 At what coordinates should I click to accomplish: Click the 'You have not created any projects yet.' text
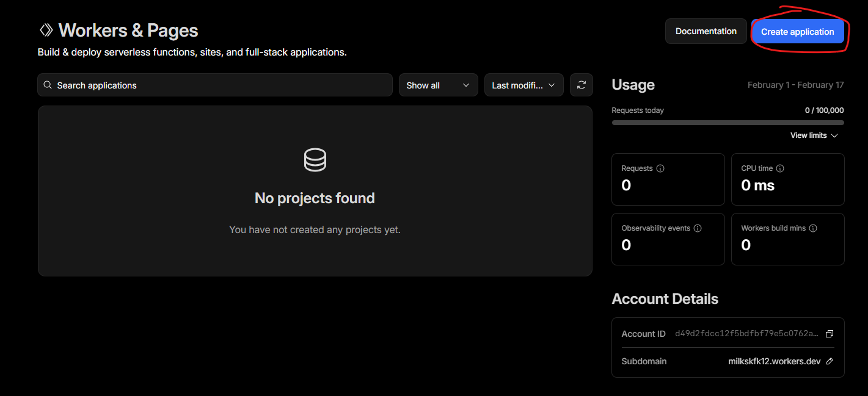315,230
